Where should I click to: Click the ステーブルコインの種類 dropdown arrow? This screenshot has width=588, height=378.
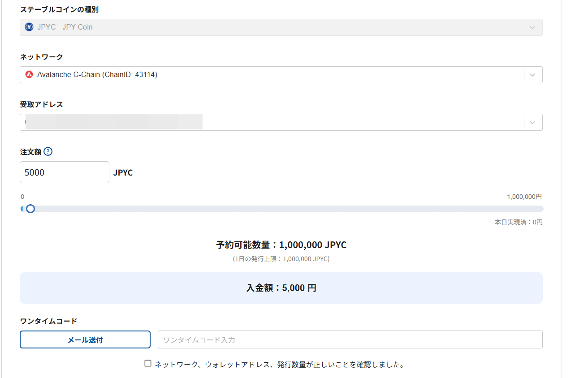532,27
